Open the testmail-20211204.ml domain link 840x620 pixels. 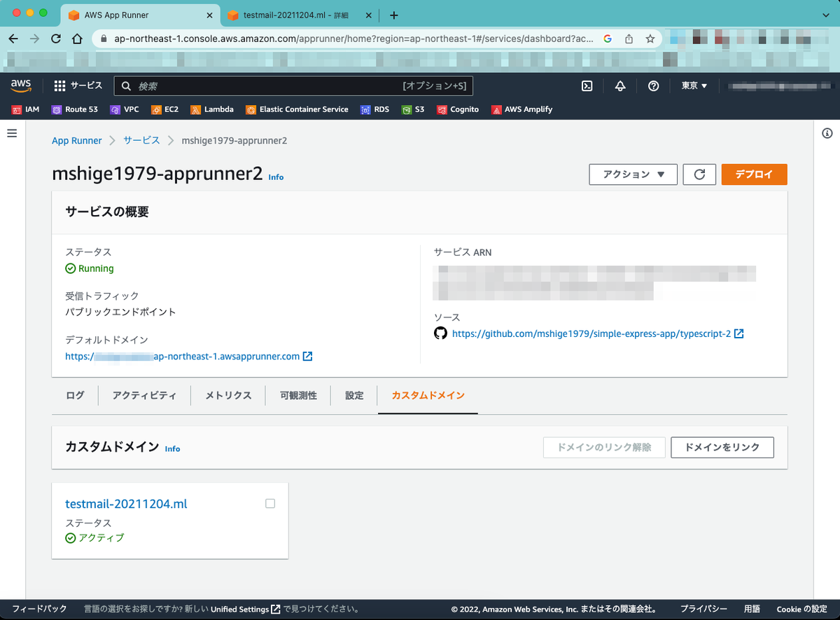pyautogui.click(x=126, y=504)
